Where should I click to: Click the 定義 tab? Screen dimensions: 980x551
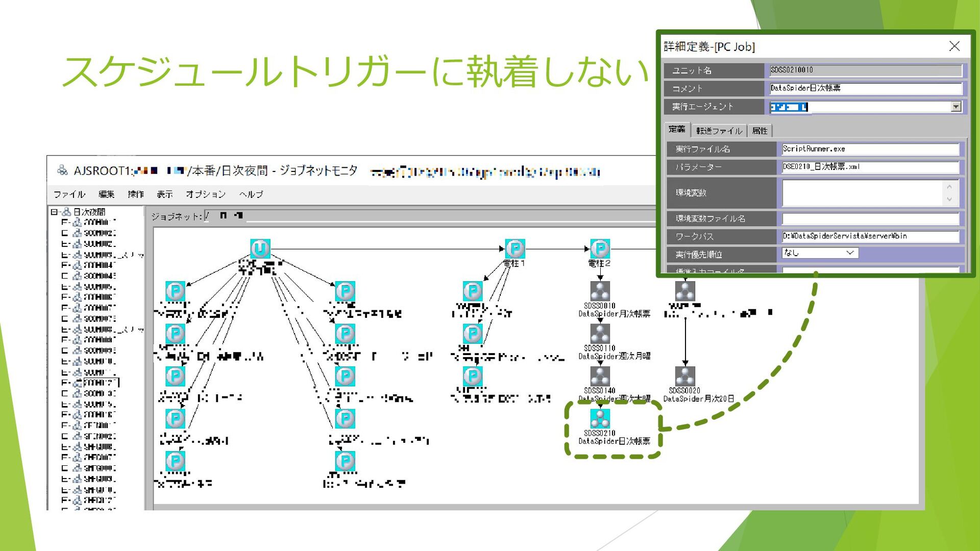point(677,130)
